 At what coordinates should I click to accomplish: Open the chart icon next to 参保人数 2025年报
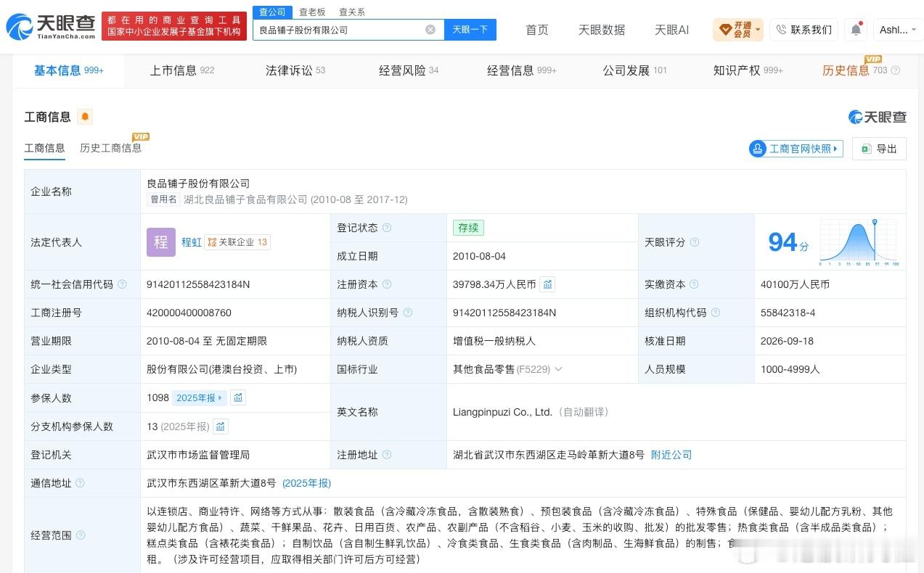click(238, 397)
